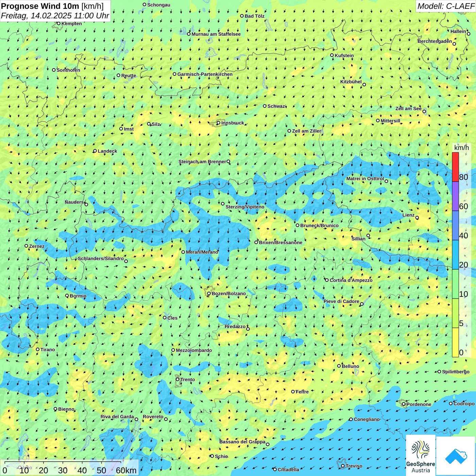This screenshot has height=476, width=476.
Task: Click the Predazzo label
Action: point(235,326)
